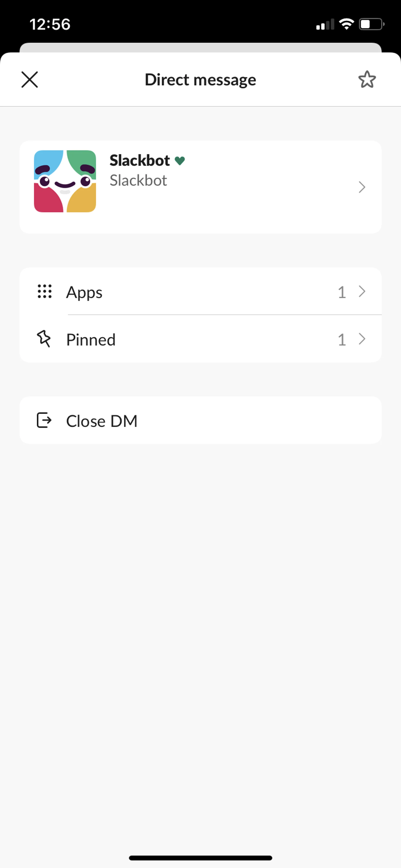Tap the pushpin icon beside Pinned

click(x=44, y=339)
